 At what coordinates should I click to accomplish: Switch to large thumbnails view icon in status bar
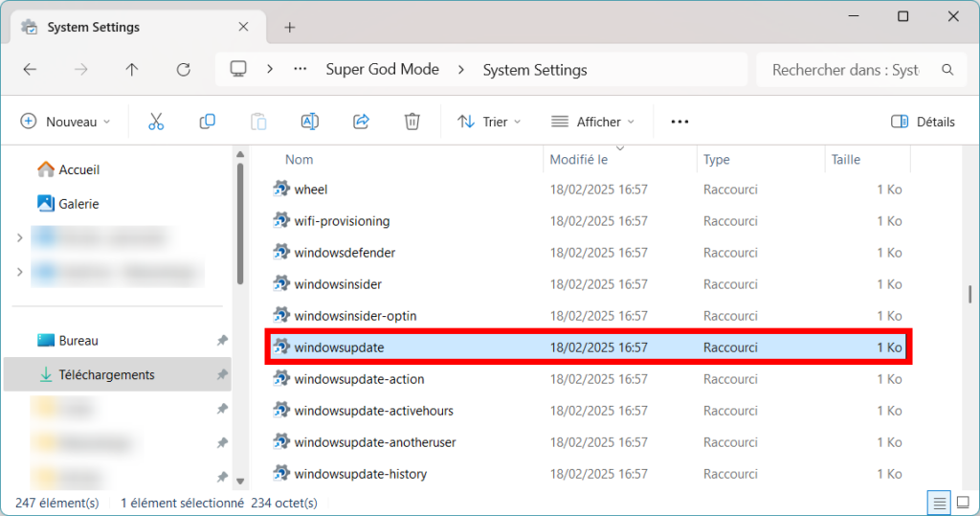point(963,503)
